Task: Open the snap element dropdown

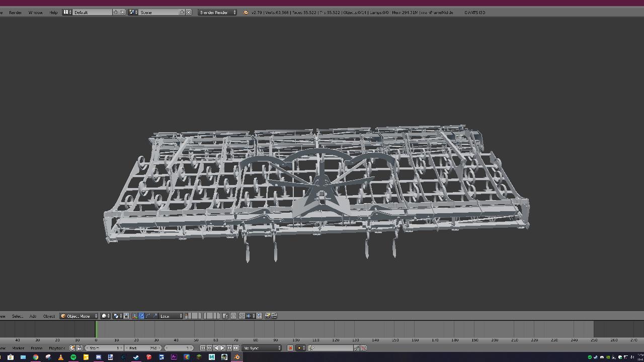Action: [x=251, y=316]
